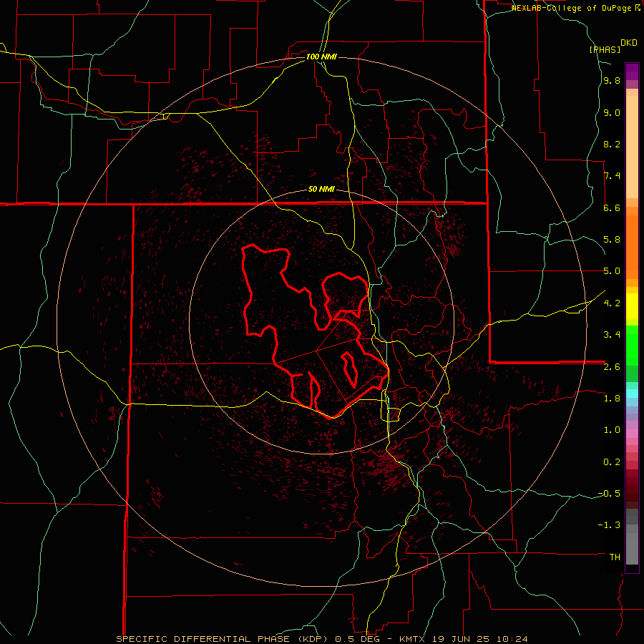Pick the cyan color bar segment

pos(632,394)
